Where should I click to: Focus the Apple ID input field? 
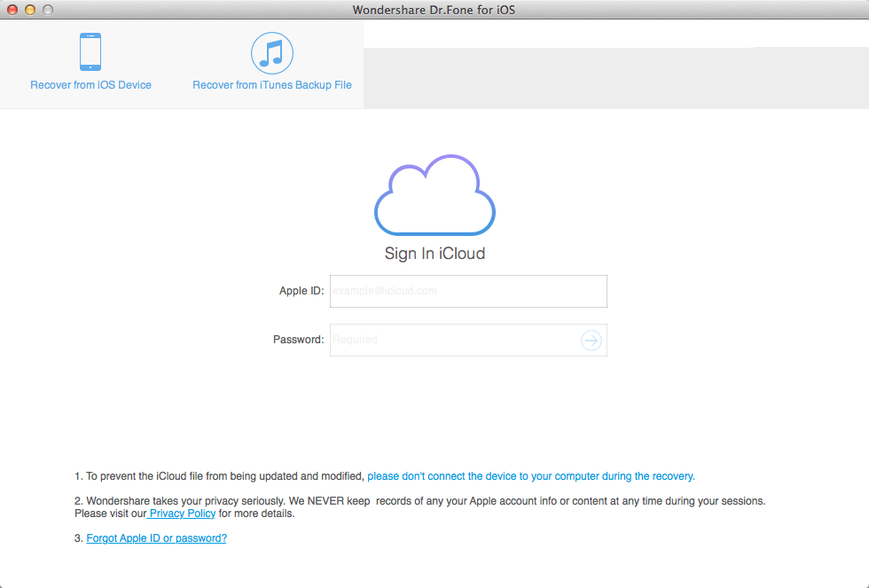coord(468,291)
